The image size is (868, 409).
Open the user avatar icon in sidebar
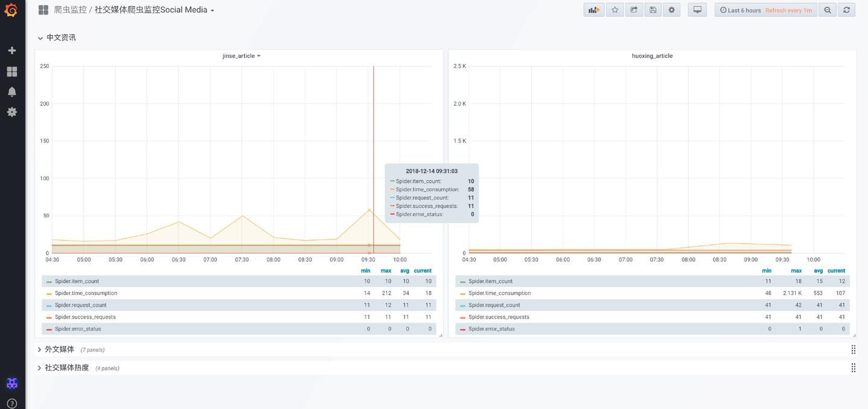(x=11, y=383)
